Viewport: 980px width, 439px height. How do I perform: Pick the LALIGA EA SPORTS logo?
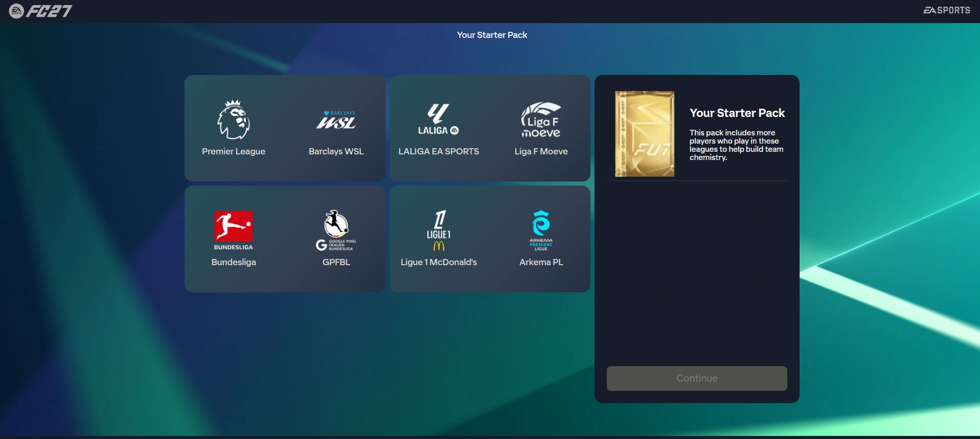[439, 119]
